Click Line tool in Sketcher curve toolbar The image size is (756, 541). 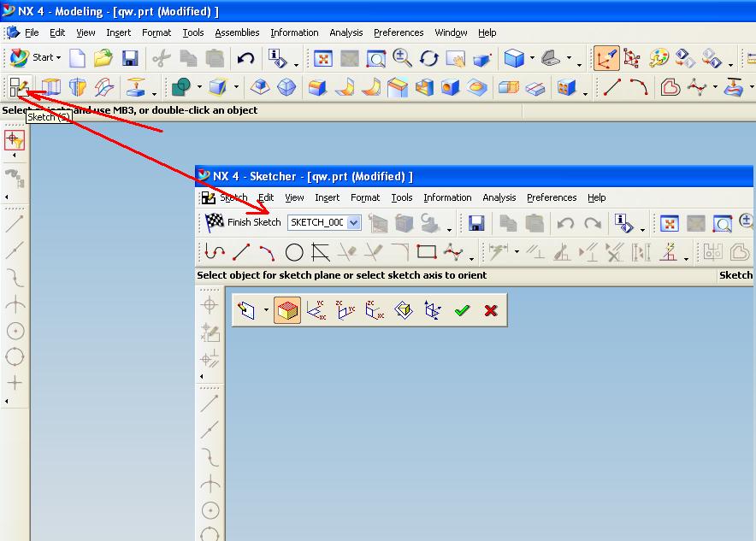point(241,252)
